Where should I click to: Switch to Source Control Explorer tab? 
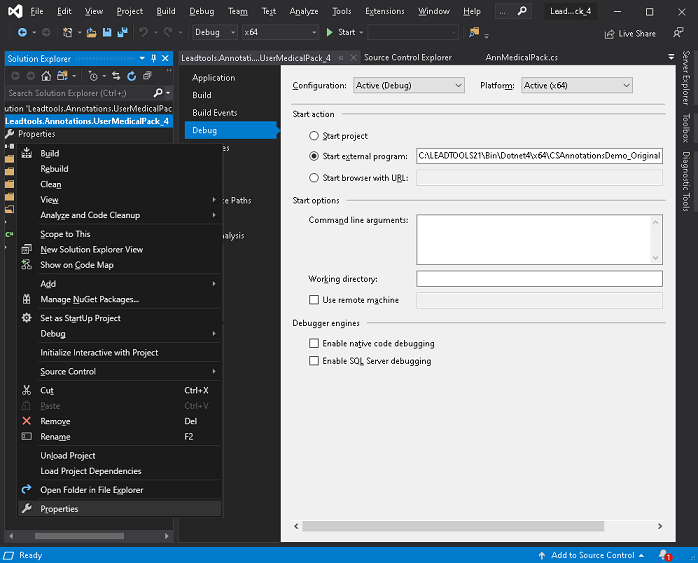pyautogui.click(x=408, y=57)
